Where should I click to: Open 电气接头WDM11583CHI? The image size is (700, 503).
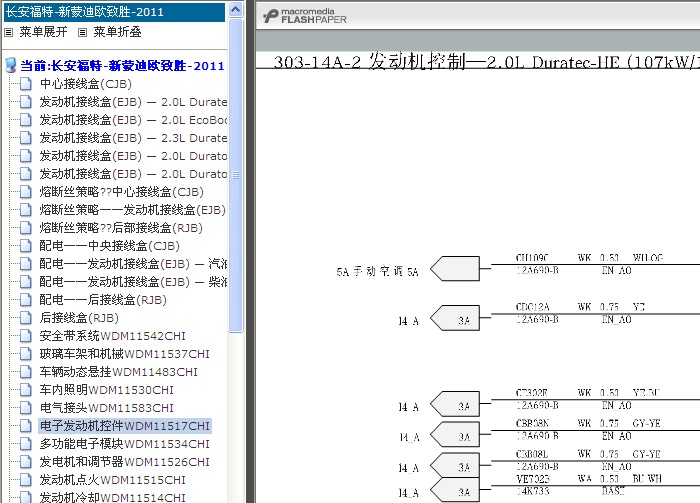click(107, 408)
